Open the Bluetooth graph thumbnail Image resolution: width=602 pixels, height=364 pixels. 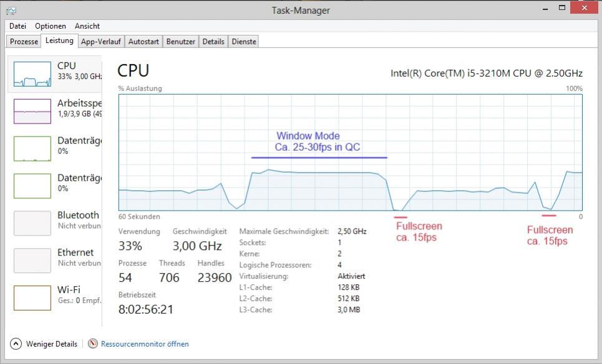click(x=32, y=223)
